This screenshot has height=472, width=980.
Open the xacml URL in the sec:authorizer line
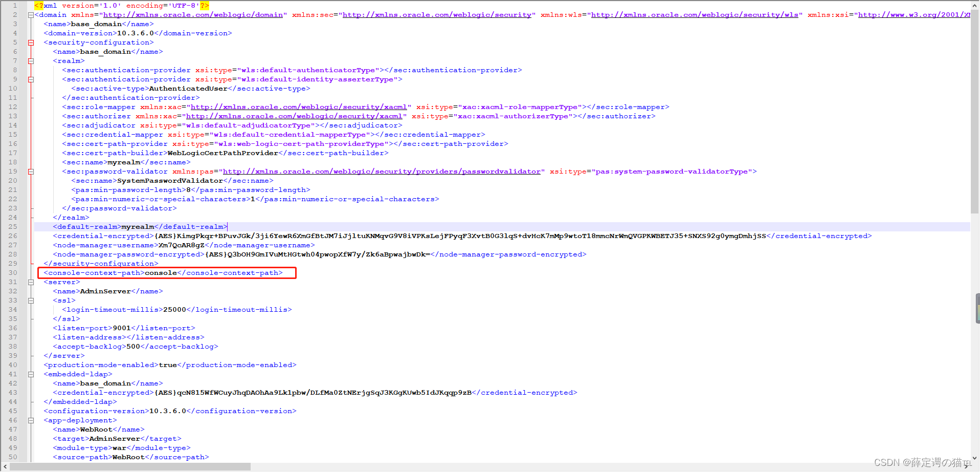pyautogui.click(x=294, y=116)
